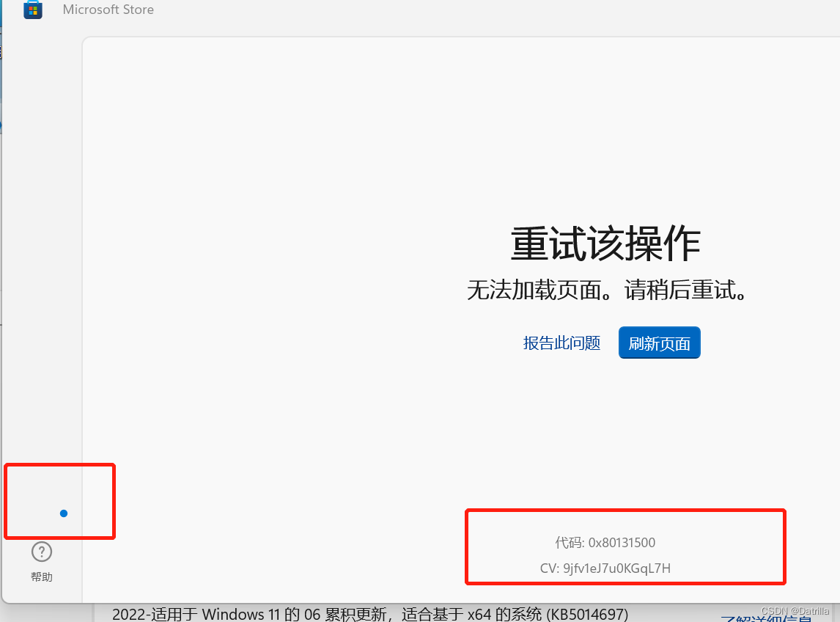Click the Microsoft Store window title text
This screenshot has height=622, width=840.
[x=108, y=10]
